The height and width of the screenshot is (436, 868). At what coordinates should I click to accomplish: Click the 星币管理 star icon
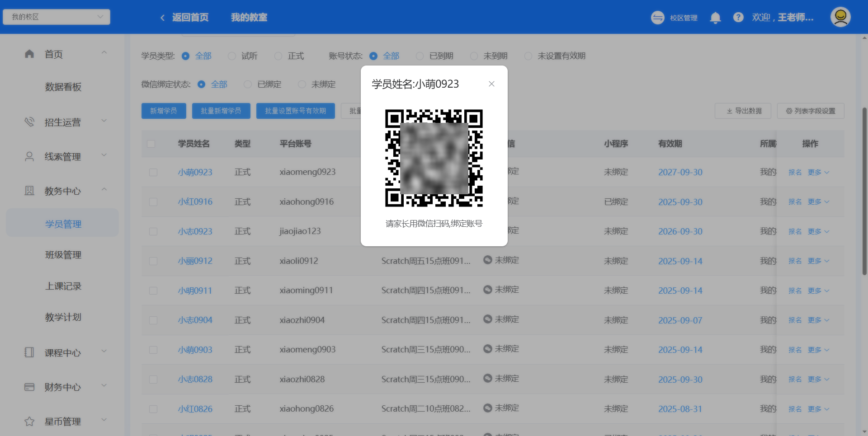[x=29, y=421]
